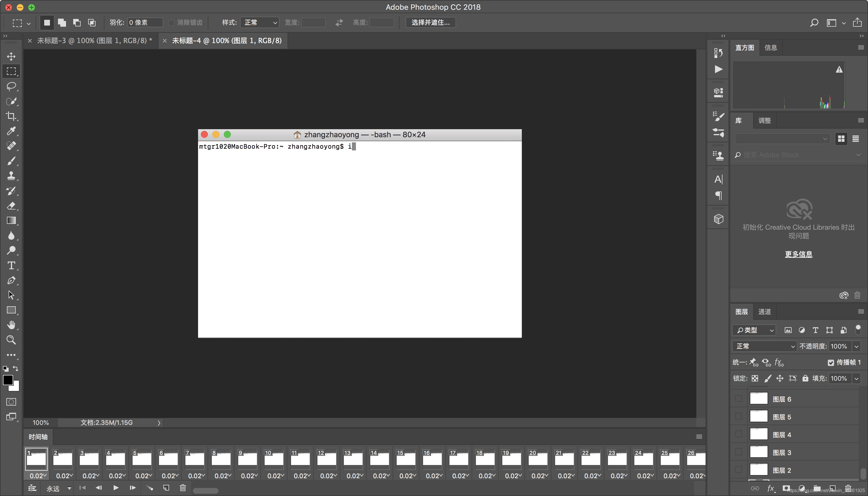Toggle visibility of layer 图层 5
This screenshot has height=496, width=868.
tap(738, 416)
